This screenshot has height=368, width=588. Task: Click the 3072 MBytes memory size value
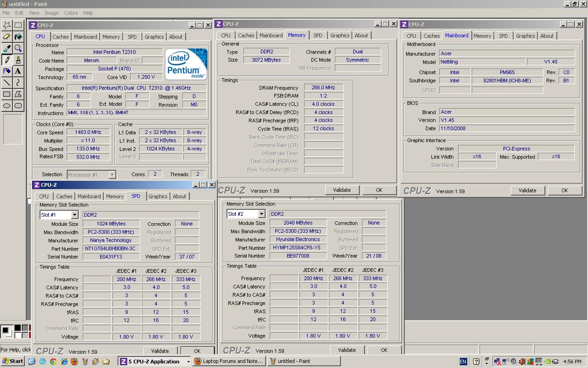(x=266, y=60)
